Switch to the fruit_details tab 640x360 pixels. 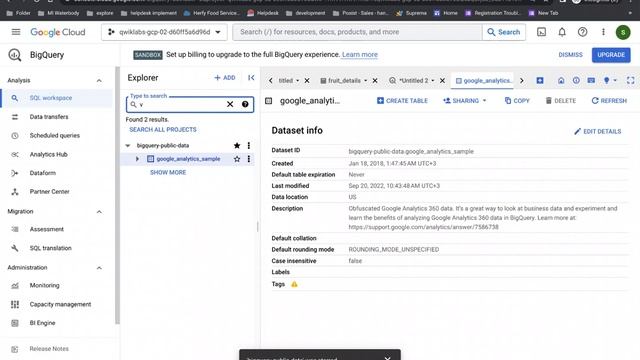tap(344, 81)
